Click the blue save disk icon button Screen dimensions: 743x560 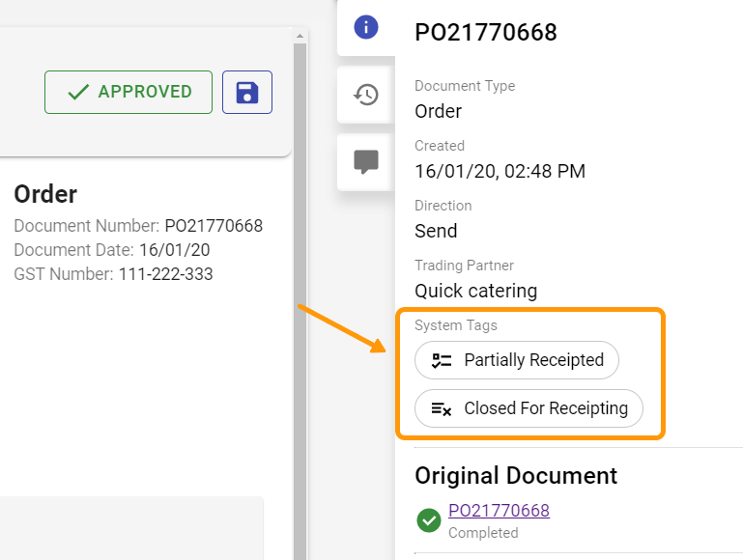247,93
